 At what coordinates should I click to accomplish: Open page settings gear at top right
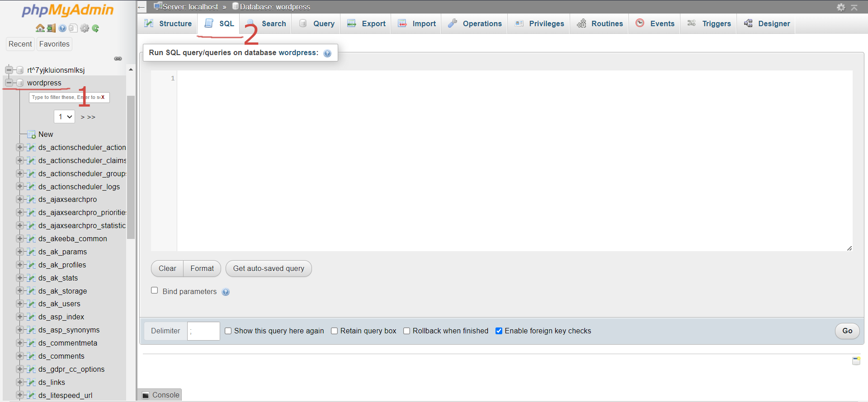point(841,7)
